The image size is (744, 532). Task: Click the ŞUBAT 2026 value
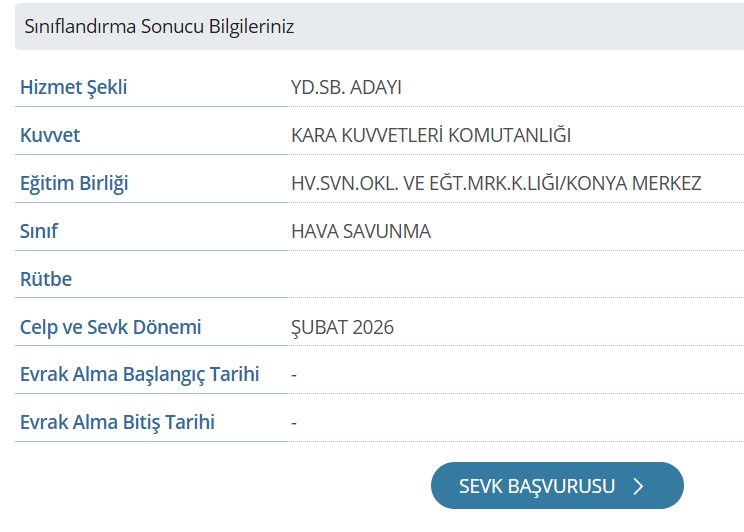[342, 327]
